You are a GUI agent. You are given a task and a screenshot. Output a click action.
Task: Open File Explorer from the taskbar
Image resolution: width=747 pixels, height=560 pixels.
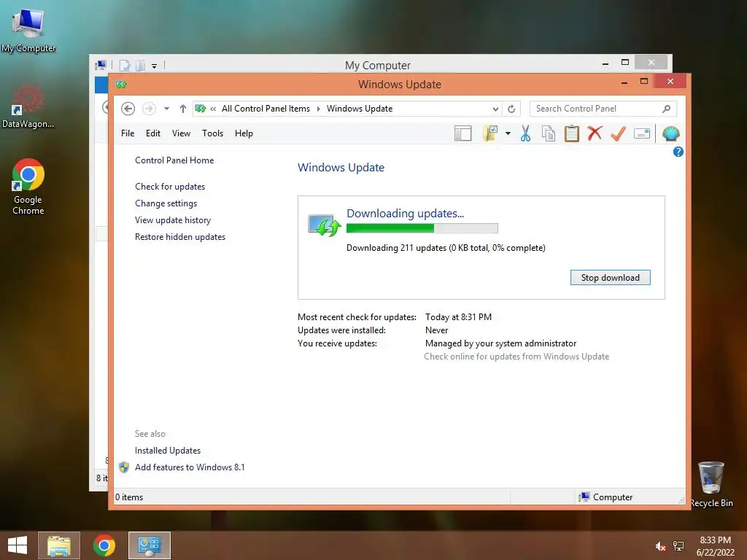pos(59,545)
